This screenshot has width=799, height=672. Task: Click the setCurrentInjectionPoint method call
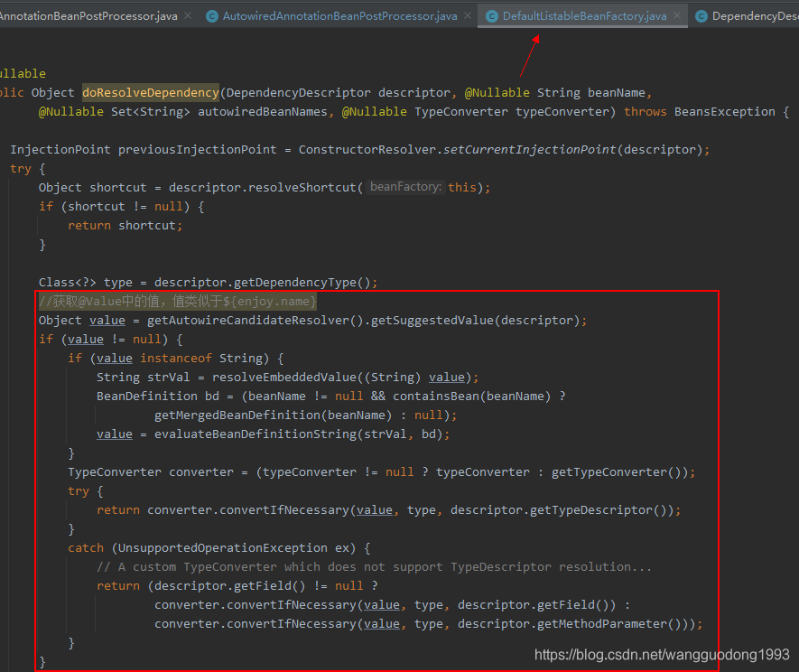pos(529,149)
